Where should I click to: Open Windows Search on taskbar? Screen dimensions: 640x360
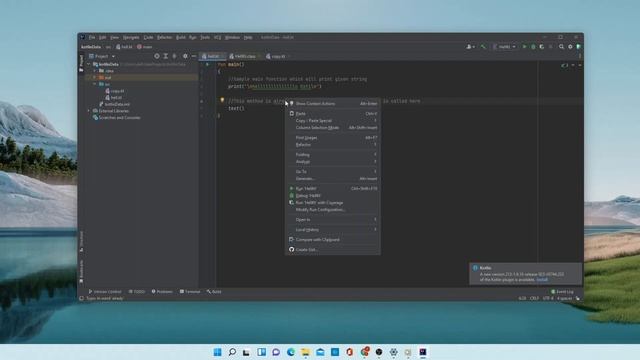click(x=232, y=352)
